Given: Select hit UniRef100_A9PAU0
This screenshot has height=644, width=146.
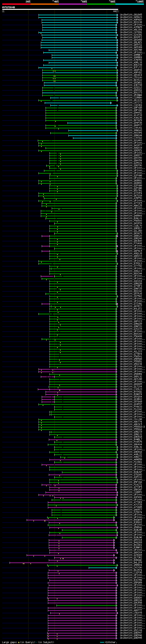Looking at the screenshot, I should pos(131,20).
